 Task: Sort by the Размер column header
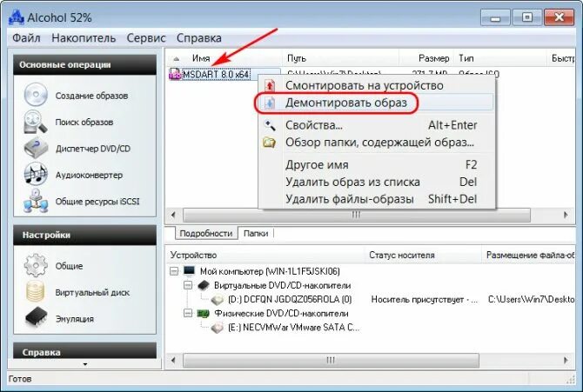tap(426, 58)
